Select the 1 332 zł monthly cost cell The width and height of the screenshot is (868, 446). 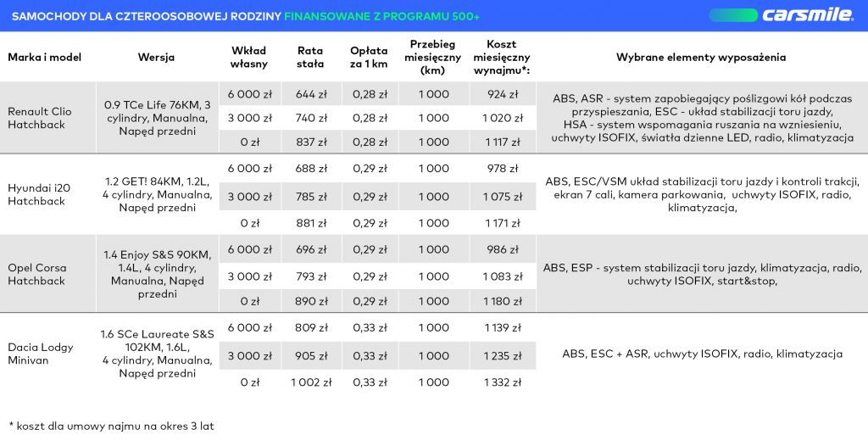tap(502, 382)
